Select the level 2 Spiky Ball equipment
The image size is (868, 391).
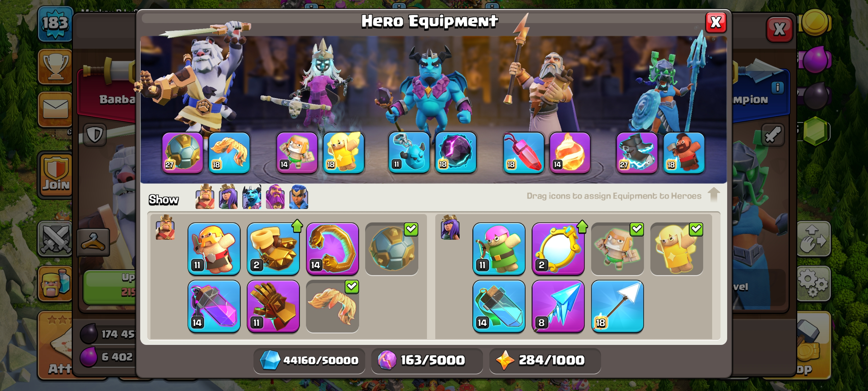point(273,249)
